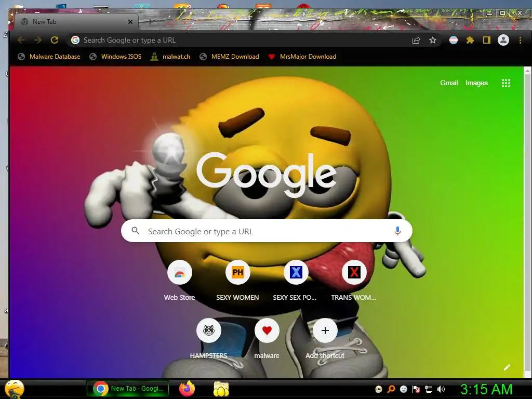Image resolution: width=532 pixels, height=399 pixels.
Task: Click the 3:15 AM taskbar clock
Action: [486, 389]
